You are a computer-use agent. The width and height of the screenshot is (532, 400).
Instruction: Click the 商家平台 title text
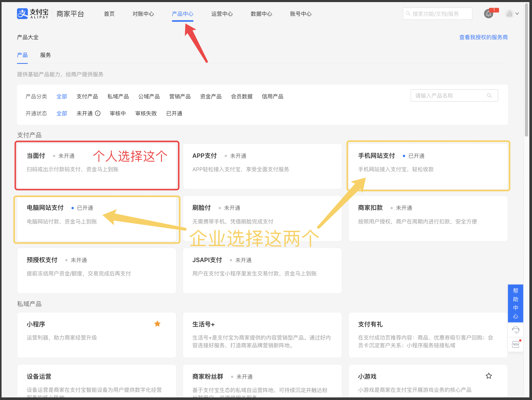[x=70, y=14]
